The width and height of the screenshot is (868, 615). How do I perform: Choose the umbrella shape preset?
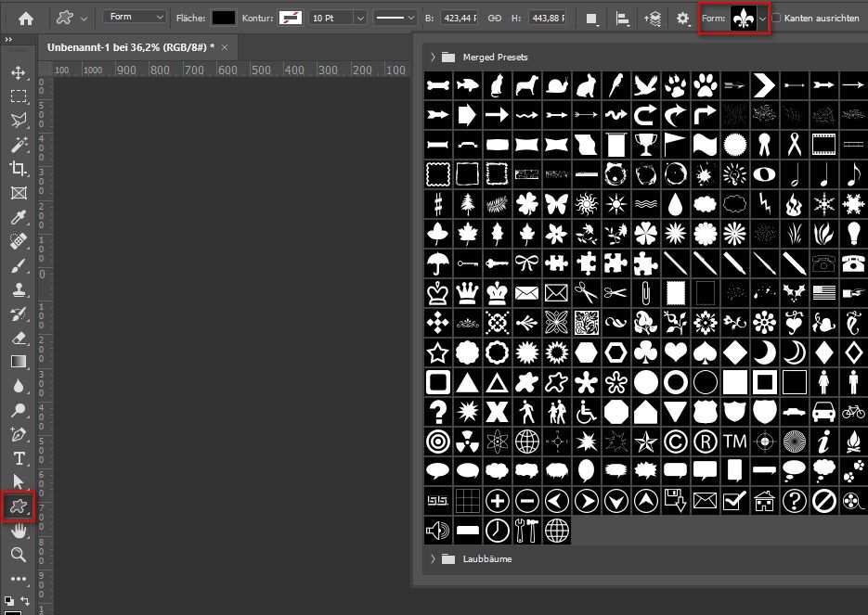point(438,263)
